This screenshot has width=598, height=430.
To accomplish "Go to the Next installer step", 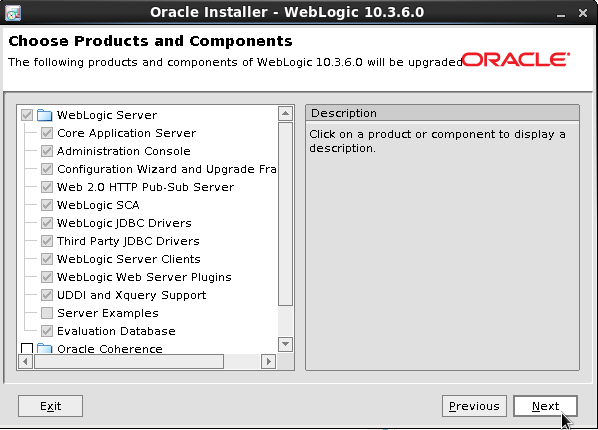I will (x=545, y=406).
